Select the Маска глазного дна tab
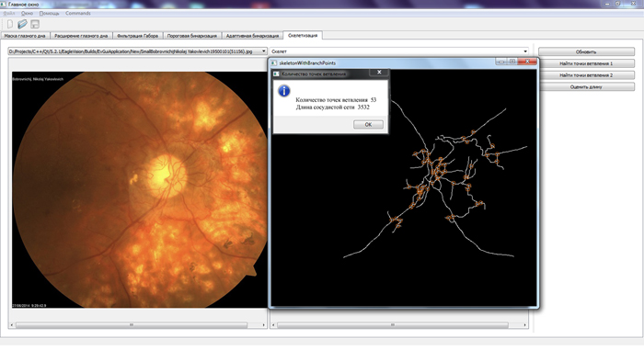 25,36
